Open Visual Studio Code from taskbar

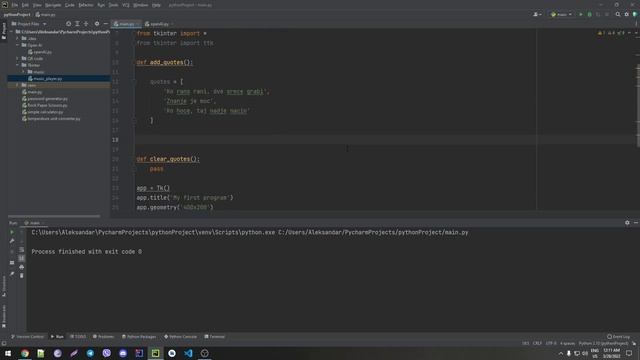pyautogui.click(x=188, y=353)
